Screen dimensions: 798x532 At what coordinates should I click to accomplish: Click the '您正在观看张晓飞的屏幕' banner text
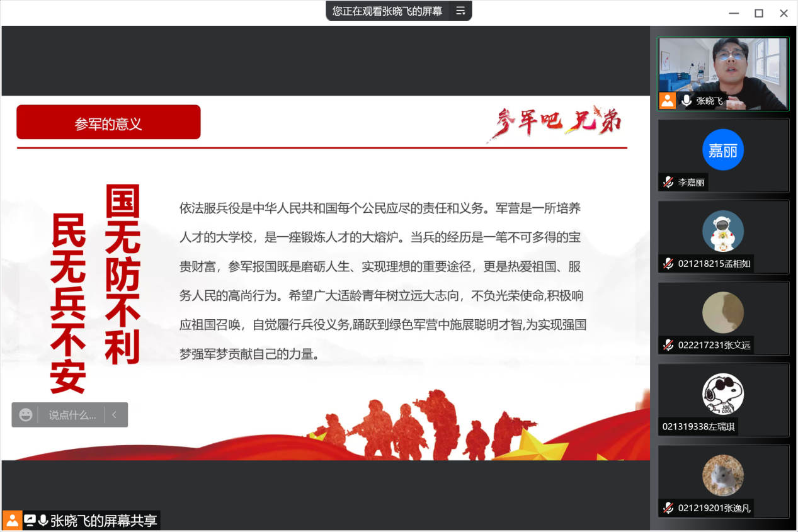pyautogui.click(x=387, y=11)
